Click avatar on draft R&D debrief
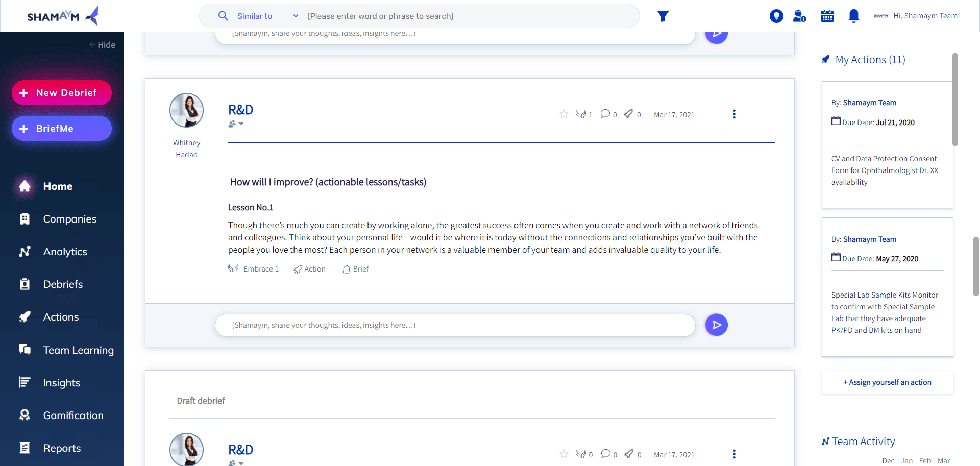The image size is (980, 466). pos(186,450)
